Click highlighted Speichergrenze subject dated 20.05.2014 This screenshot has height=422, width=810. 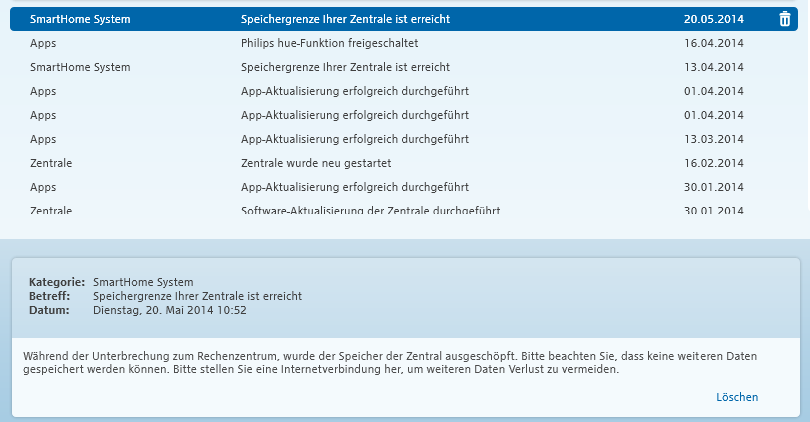click(x=345, y=19)
